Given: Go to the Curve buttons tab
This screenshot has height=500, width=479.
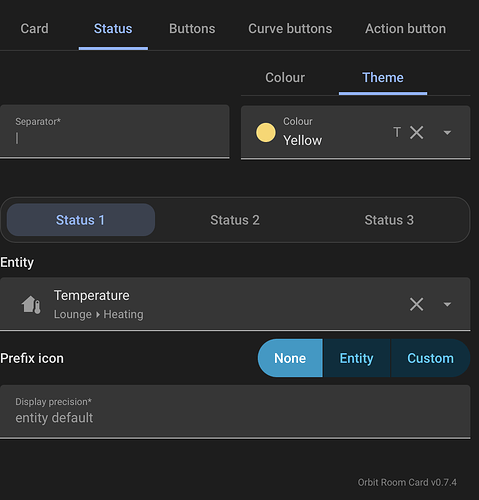Looking at the screenshot, I should coord(290,29).
